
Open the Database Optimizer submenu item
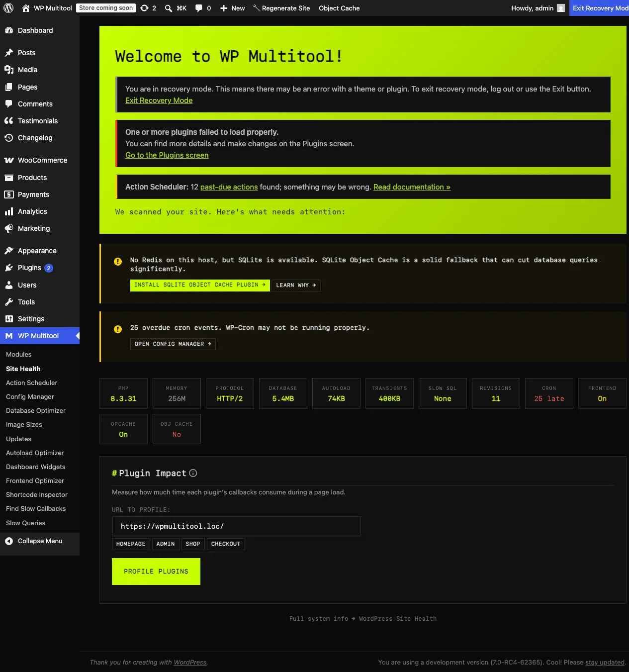(x=36, y=411)
